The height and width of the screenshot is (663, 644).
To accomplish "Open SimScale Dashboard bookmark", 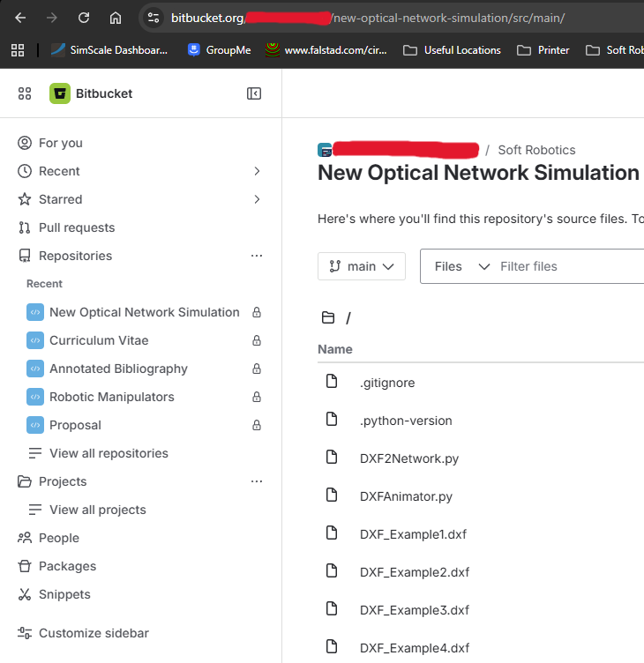I will click(x=109, y=50).
